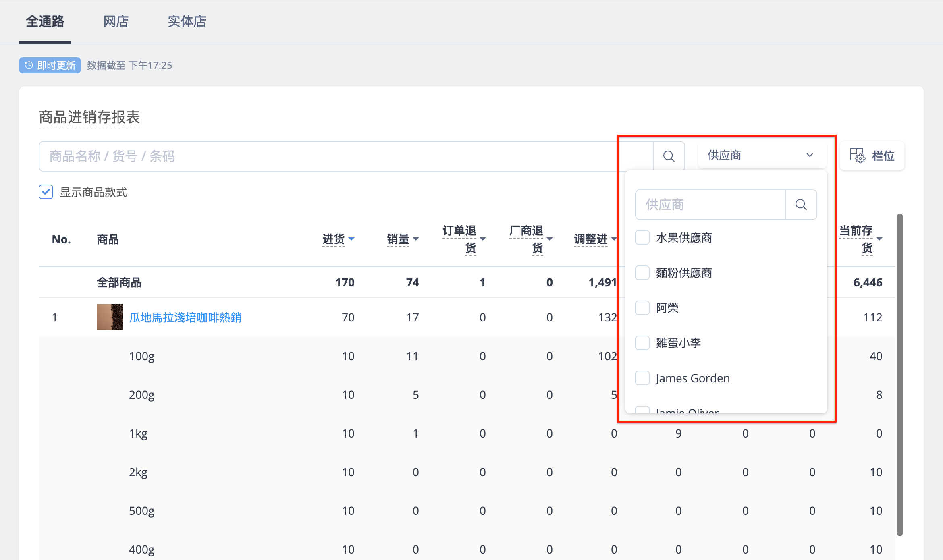Open the 瓜地馬拉淺培咖啡熱銷 product link
The height and width of the screenshot is (560, 943).
(x=185, y=317)
